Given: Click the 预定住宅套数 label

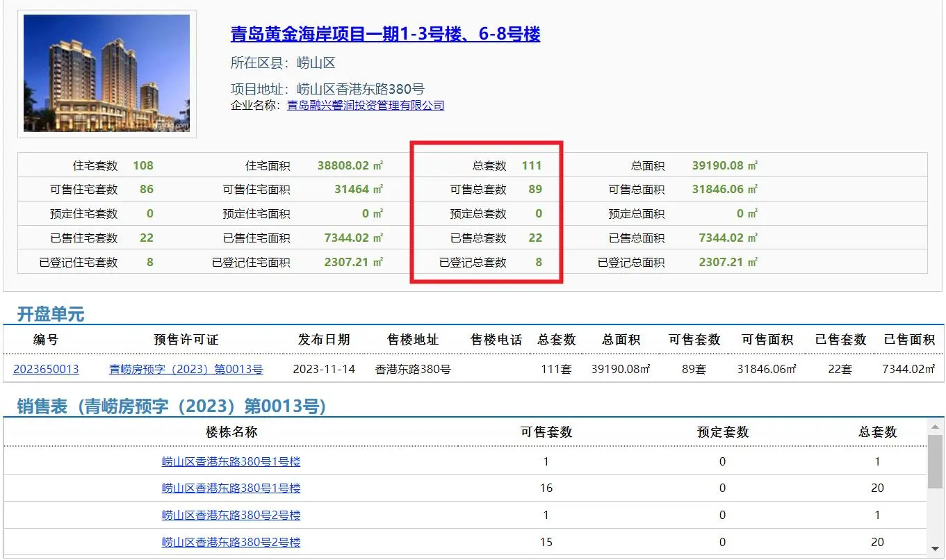Looking at the screenshot, I should pos(84,214).
